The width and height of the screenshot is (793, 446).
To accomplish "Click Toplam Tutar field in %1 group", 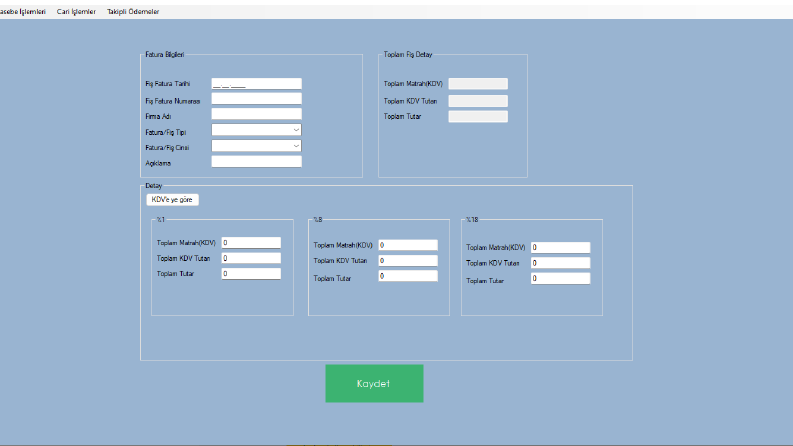I will tap(251, 274).
